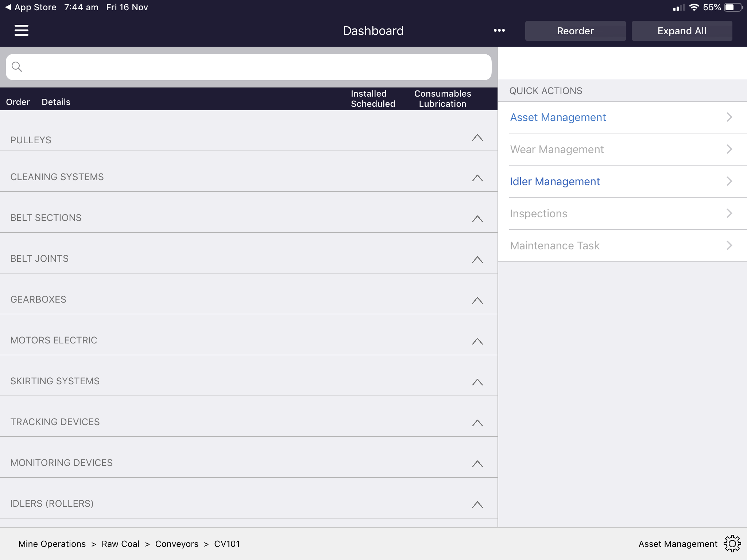The width and height of the screenshot is (747, 560).
Task: Click the search magnifier icon
Action: click(x=17, y=67)
